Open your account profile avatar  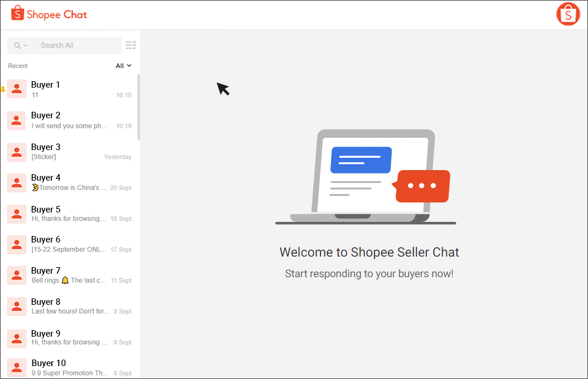click(x=568, y=14)
